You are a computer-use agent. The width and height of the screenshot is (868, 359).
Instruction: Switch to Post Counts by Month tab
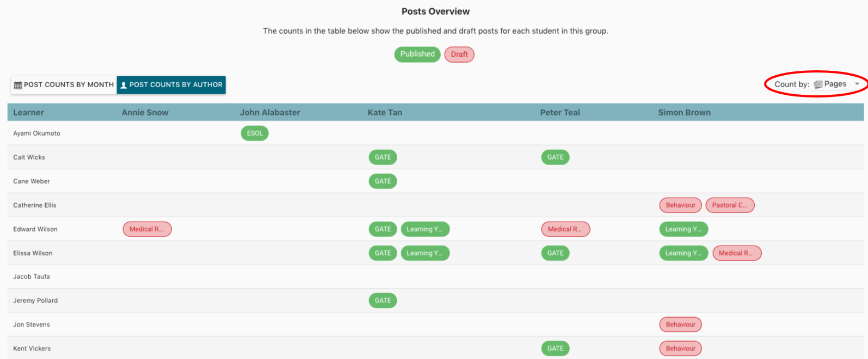[x=64, y=85]
